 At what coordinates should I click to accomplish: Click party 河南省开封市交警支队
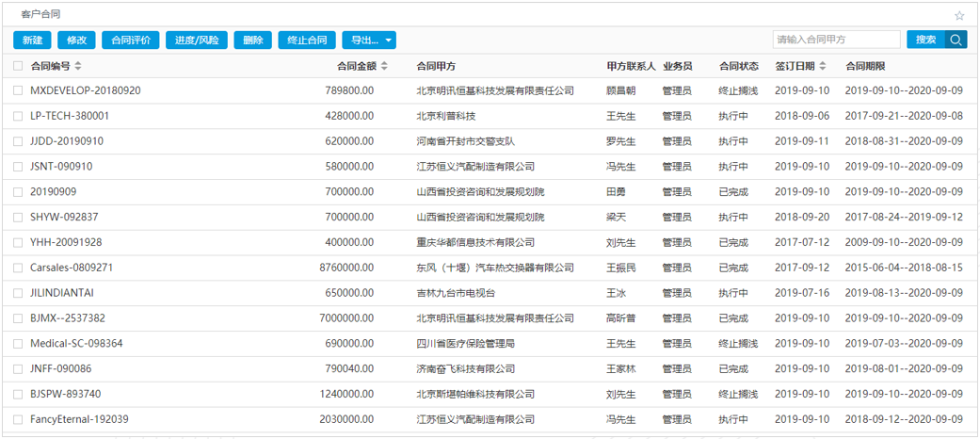[466, 141]
